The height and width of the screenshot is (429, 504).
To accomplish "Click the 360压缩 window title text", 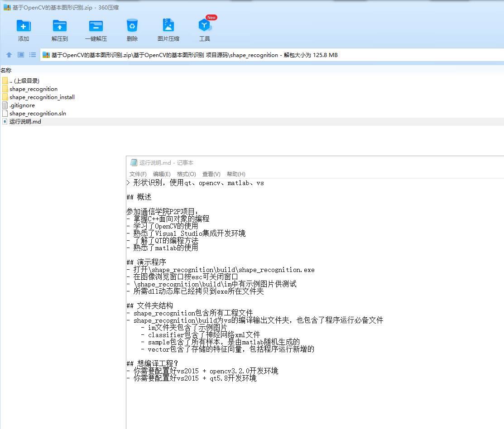I will coord(66,7).
